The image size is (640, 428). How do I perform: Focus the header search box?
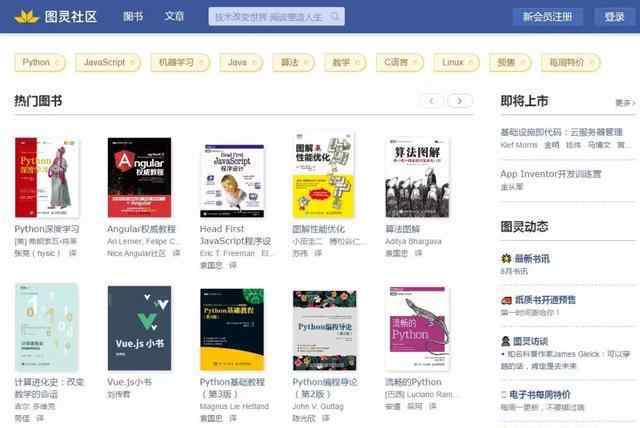click(276, 16)
